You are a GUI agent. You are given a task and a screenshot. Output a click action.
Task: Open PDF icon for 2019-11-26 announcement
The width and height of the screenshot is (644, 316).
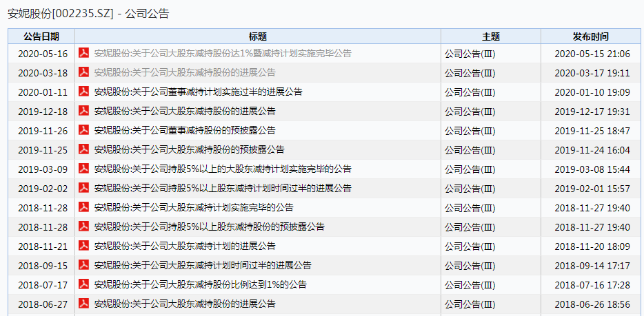(x=84, y=130)
